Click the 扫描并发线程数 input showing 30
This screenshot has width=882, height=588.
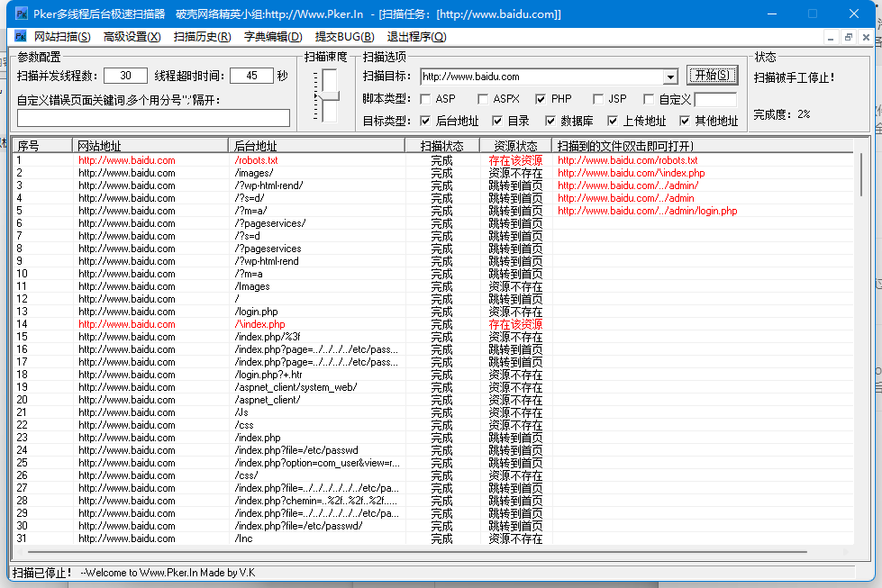click(125, 76)
